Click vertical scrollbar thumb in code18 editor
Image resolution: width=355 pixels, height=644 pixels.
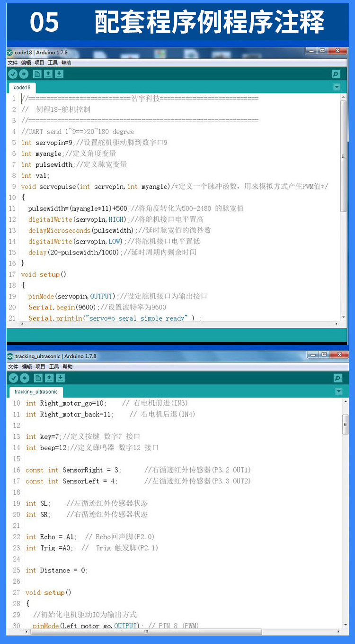344,155
